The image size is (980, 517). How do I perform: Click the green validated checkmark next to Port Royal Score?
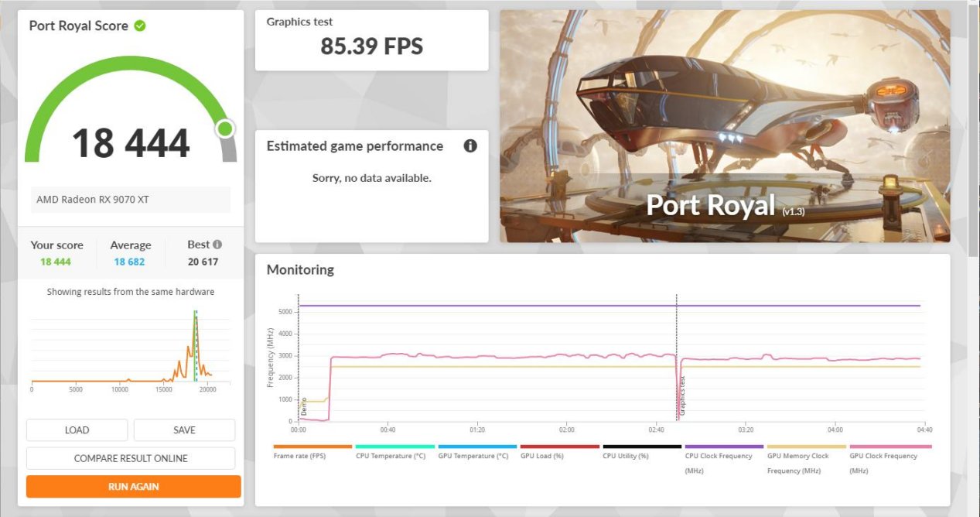coord(140,26)
